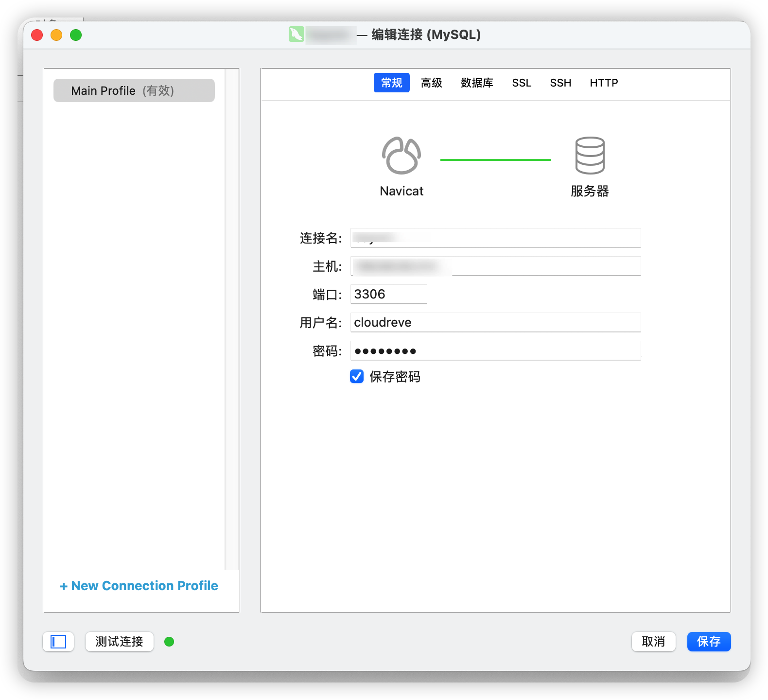
Task: Uncheck the 保存密码 checkbox
Action: (357, 377)
